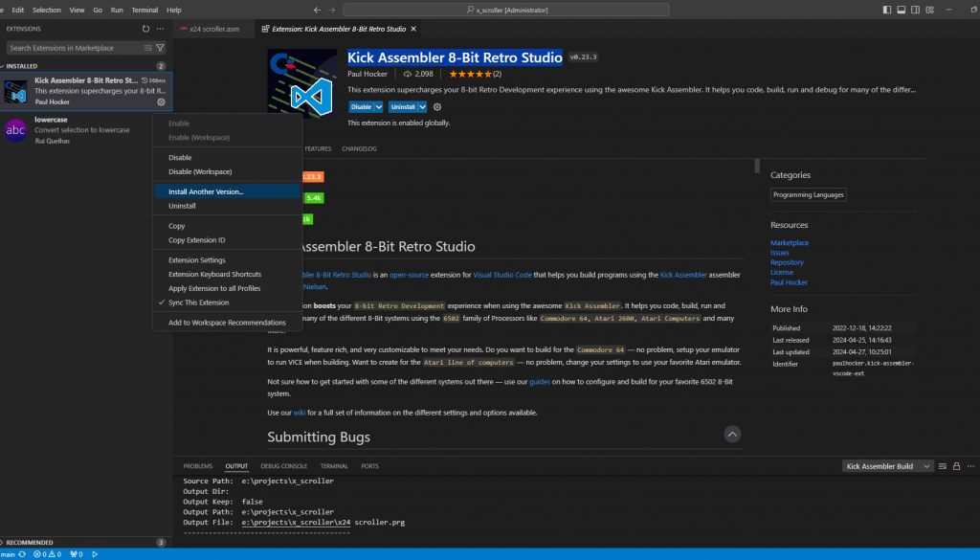
Task: Open the Repository resource link
Action: pyautogui.click(x=787, y=262)
